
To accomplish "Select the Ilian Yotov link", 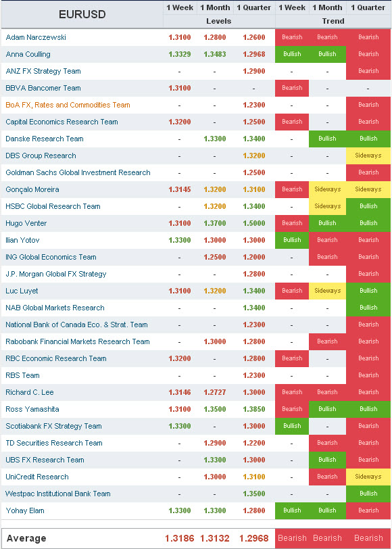I will (x=22, y=240).
